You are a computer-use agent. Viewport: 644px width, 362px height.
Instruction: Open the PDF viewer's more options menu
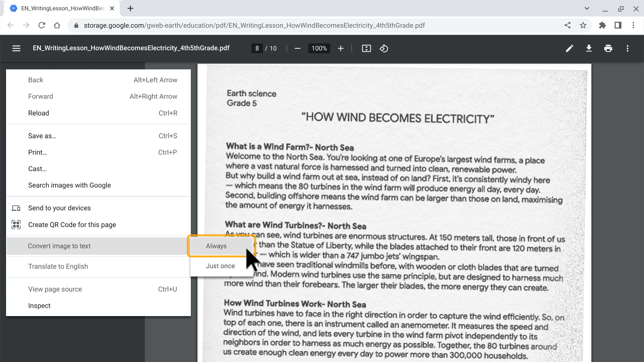pos(628,48)
